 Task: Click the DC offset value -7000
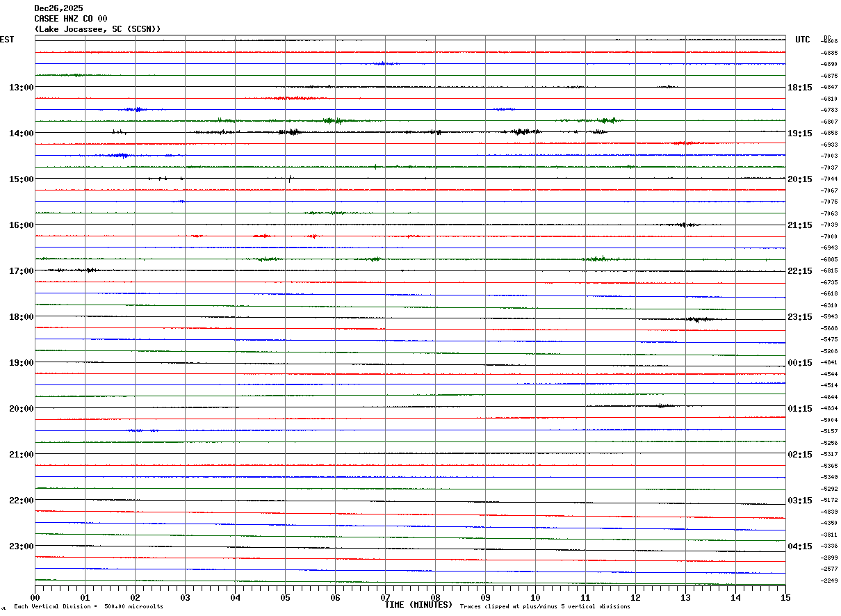point(829,237)
